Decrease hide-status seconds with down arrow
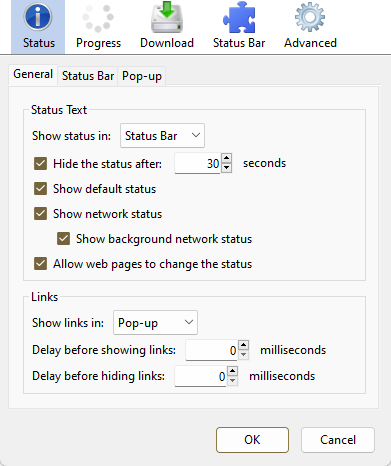 coord(227,168)
